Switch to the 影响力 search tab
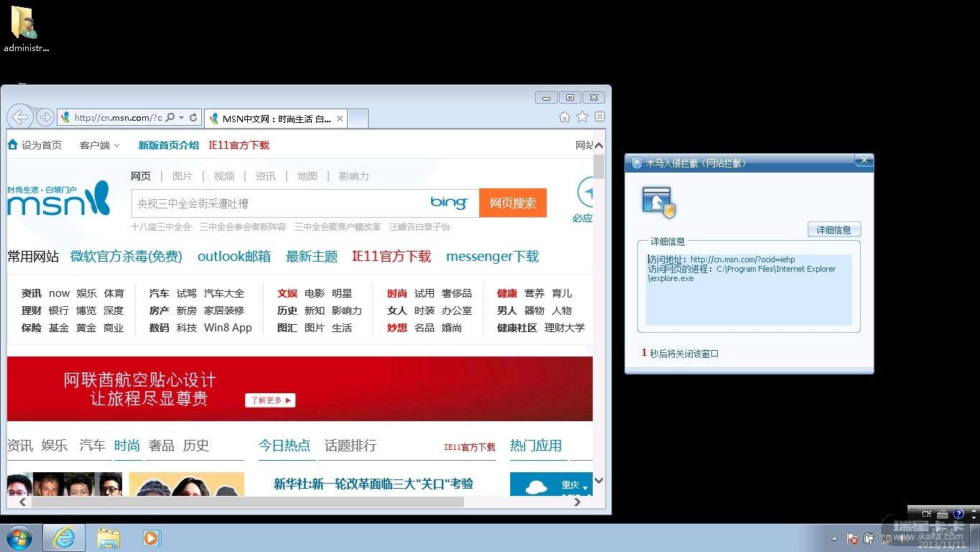980x552 pixels. point(354,176)
